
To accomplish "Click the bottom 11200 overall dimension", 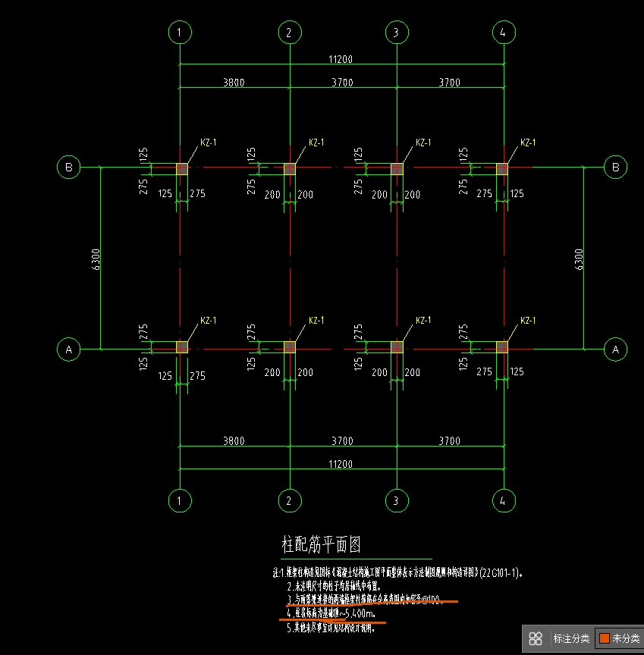I will click(340, 464).
